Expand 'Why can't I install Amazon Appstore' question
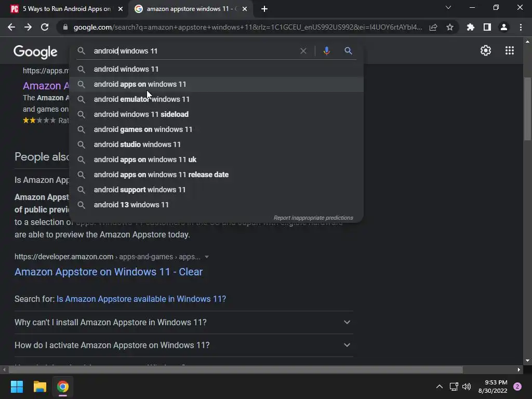The width and height of the screenshot is (532, 399). 183,322
